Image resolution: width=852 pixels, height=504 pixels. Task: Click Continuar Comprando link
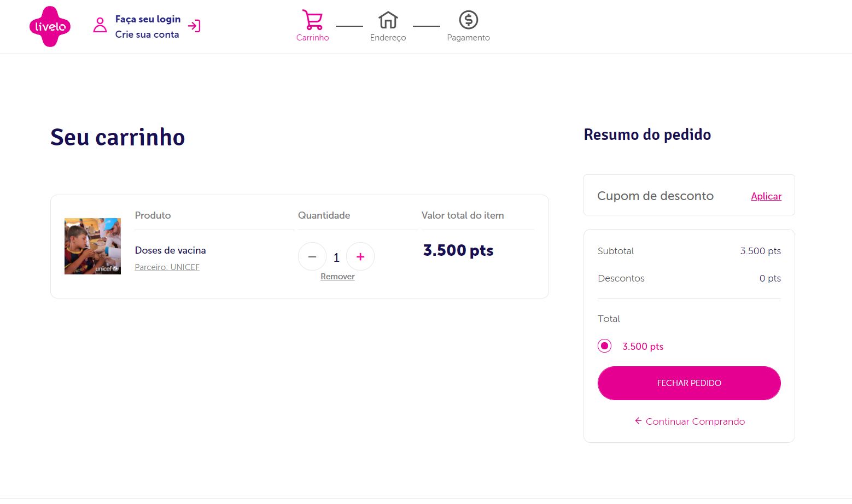point(695,421)
